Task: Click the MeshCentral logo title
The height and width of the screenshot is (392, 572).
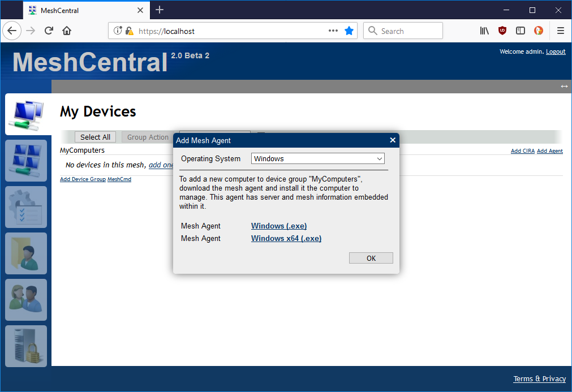Action: tap(90, 62)
